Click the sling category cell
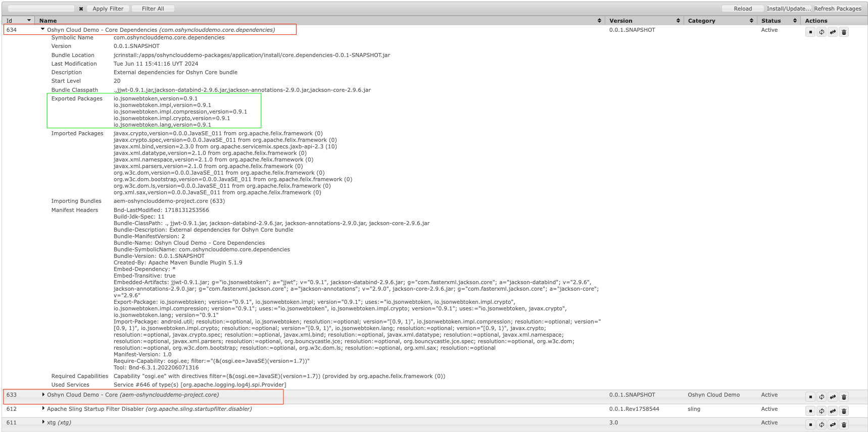The image size is (868, 432). click(x=694, y=409)
